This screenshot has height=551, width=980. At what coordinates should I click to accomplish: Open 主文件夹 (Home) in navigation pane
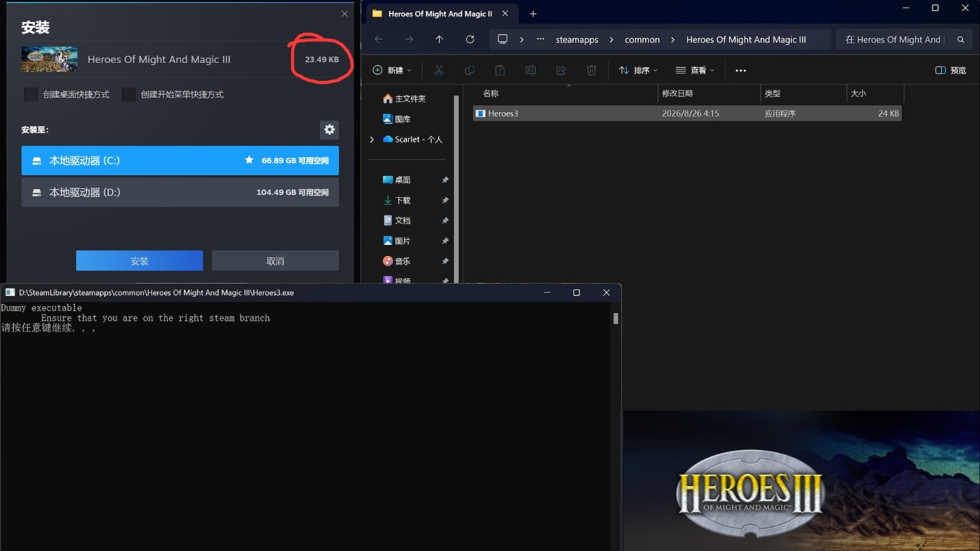[x=404, y=99]
